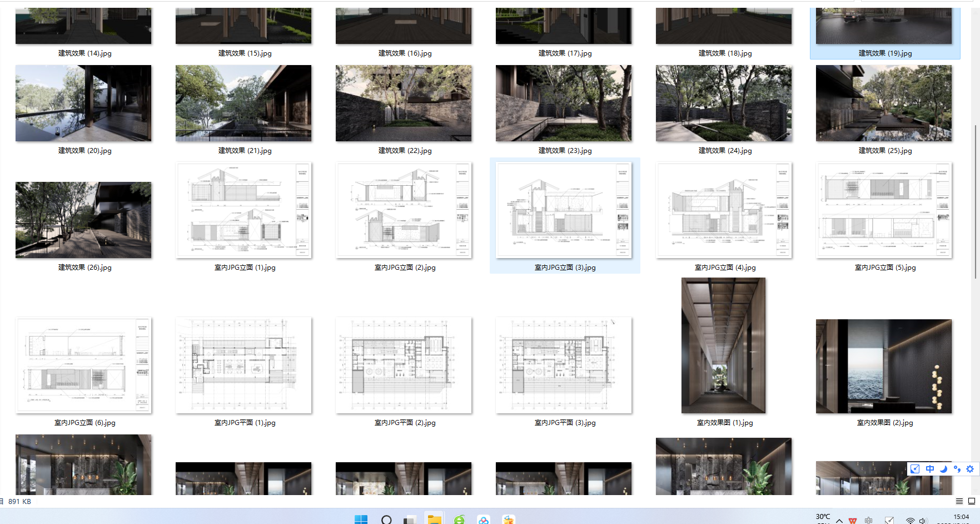Image resolution: width=980 pixels, height=524 pixels.
Task: Select the 室内JPG平面 (2).jpg floor plan thumbnail
Action: pyautogui.click(x=404, y=365)
